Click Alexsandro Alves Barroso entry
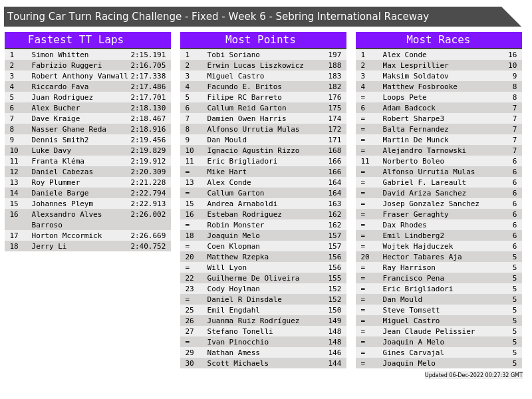The image size is (532, 399). pyautogui.click(x=66, y=219)
